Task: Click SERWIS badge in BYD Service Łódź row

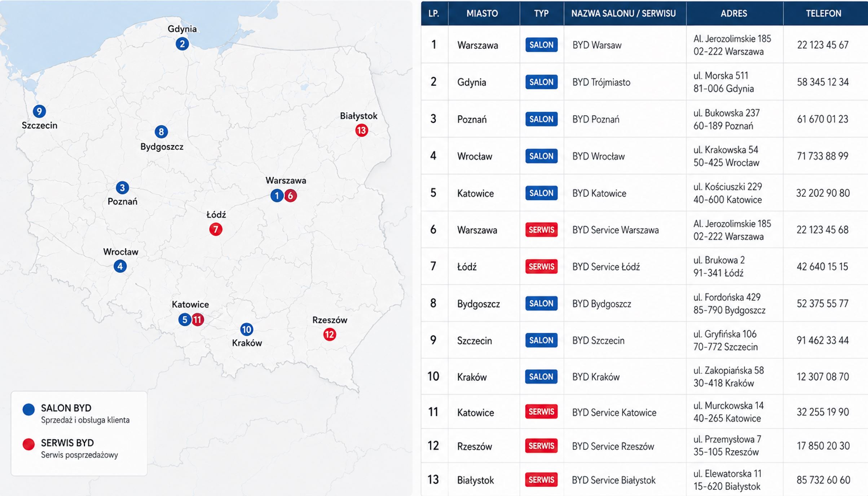Action: [x=541, y=266]
